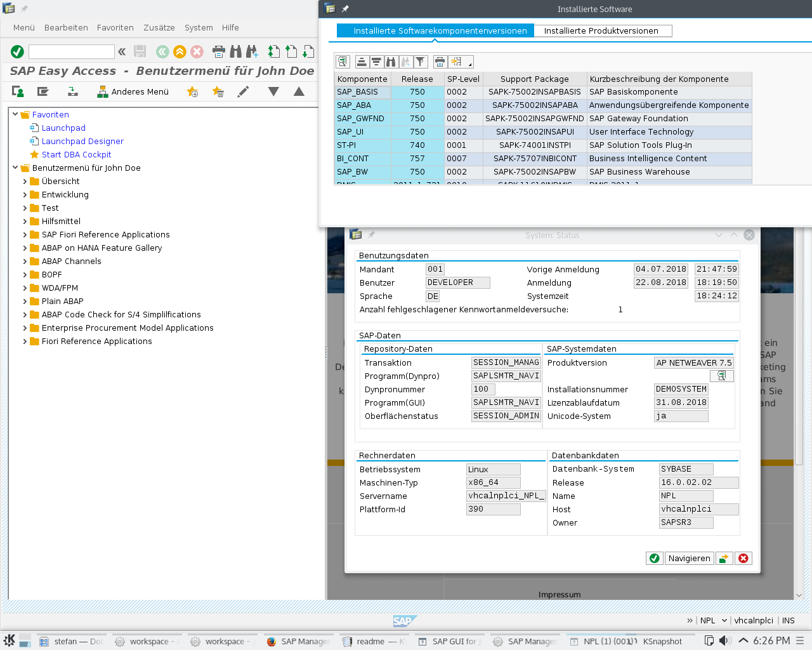The width and height of the screenshot is (812, 650).
Task: Open the Launchpad Designer favorite
Action: click(x=82, y=142)
